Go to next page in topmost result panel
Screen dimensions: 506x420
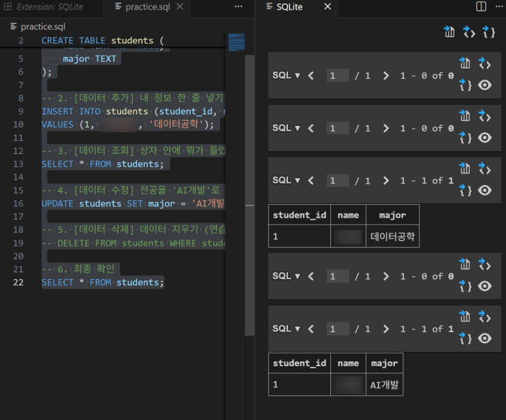(x=386, y=76)
